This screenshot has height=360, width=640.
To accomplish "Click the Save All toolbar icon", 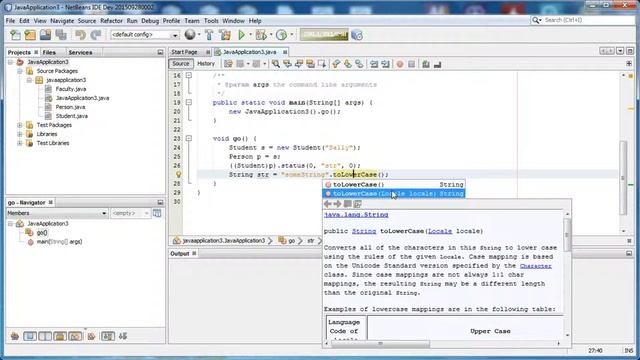I will 61,35.
